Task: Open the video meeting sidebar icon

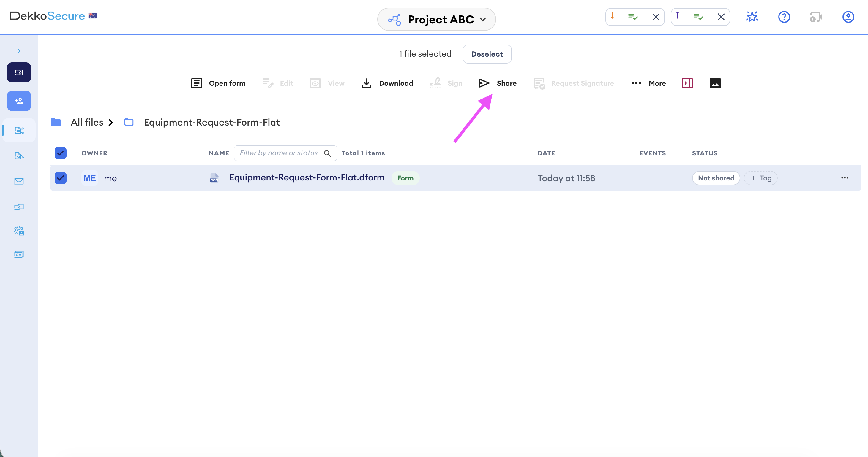Action: click(19, 72)
